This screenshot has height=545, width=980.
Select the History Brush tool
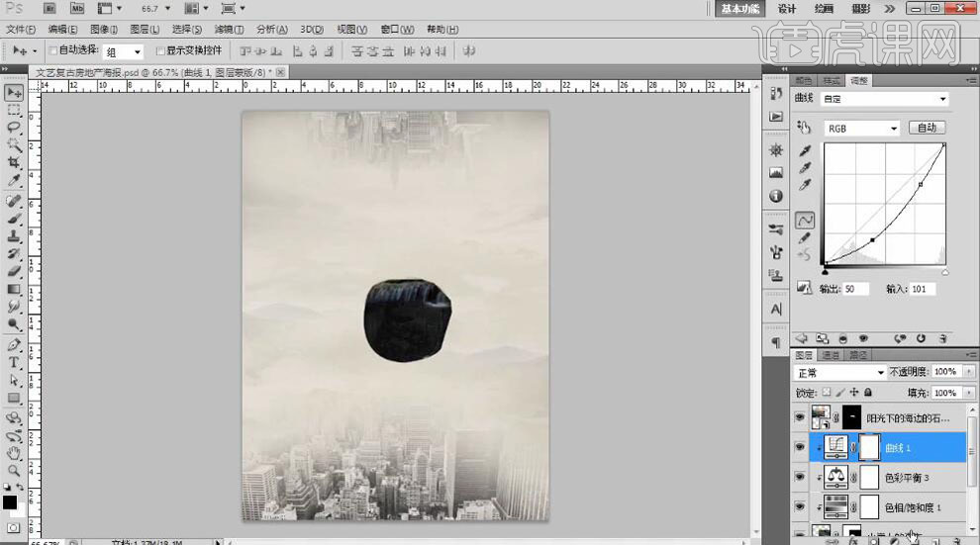(14, 254)
